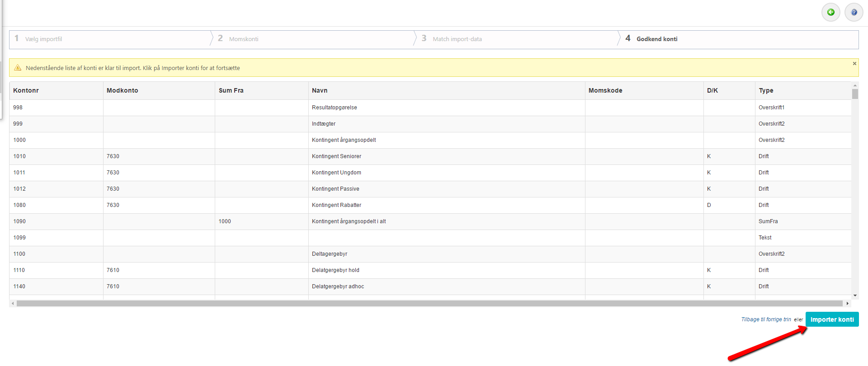The width and height of the screenshot is (868, 366).
Task: Click the green back arrow icon
Action: pos(830,12)
